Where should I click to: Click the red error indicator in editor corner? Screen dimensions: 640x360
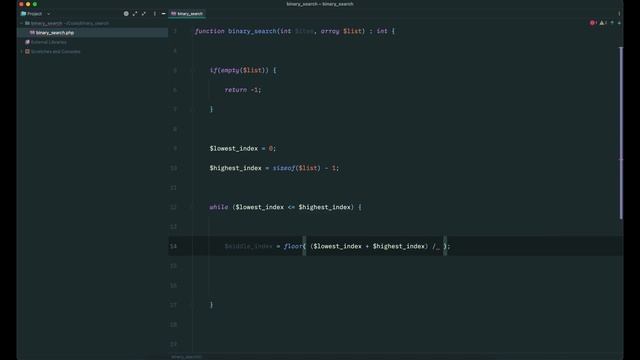coord(593,23)
